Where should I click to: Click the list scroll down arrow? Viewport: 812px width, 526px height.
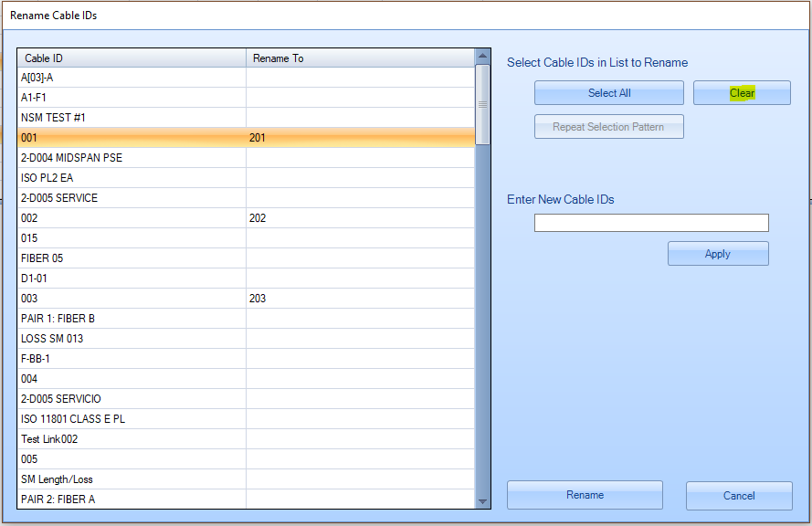[x=482, y=501]
